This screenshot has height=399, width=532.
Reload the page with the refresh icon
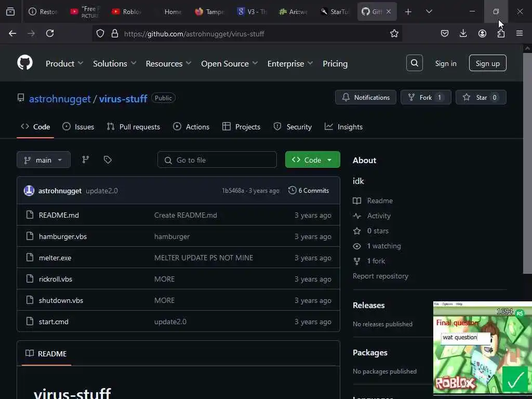50,33
